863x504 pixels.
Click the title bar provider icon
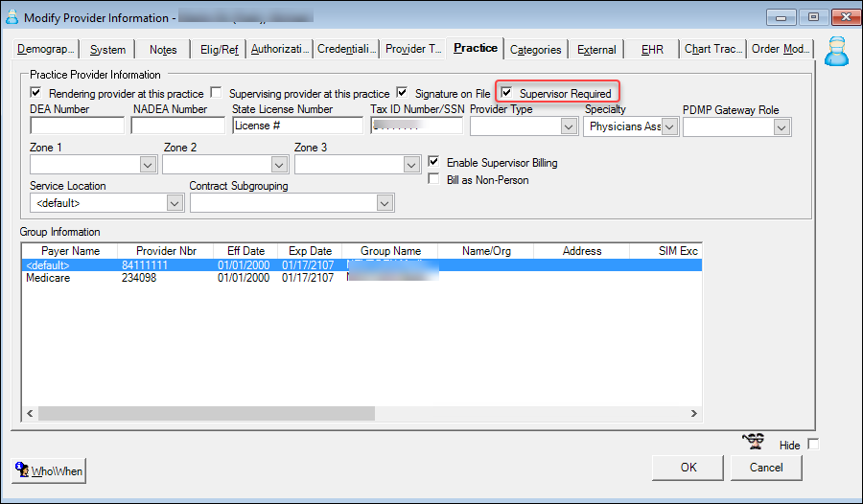click(x=12, y=17)
